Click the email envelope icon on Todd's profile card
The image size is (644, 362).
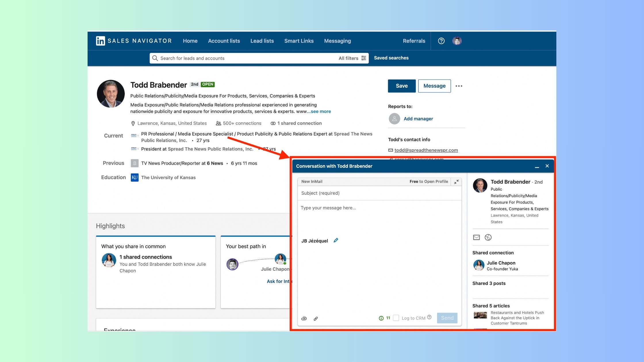pyautogui.click(x=476, y=237)
